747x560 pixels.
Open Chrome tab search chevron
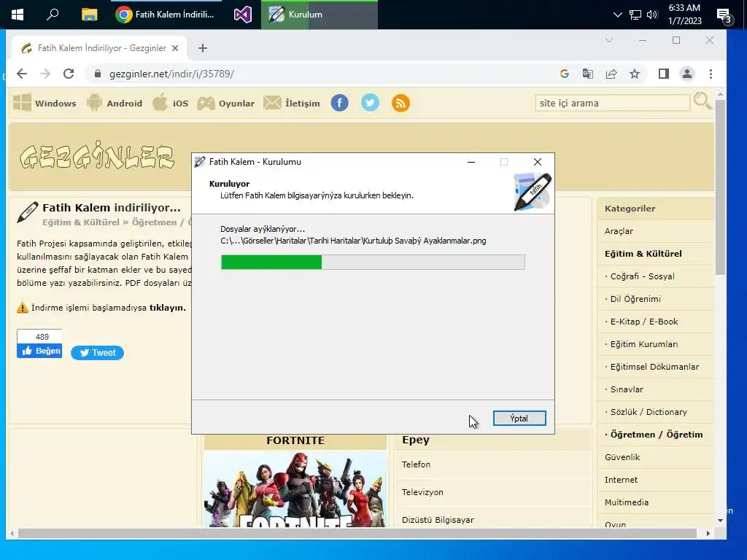[609, 41]
